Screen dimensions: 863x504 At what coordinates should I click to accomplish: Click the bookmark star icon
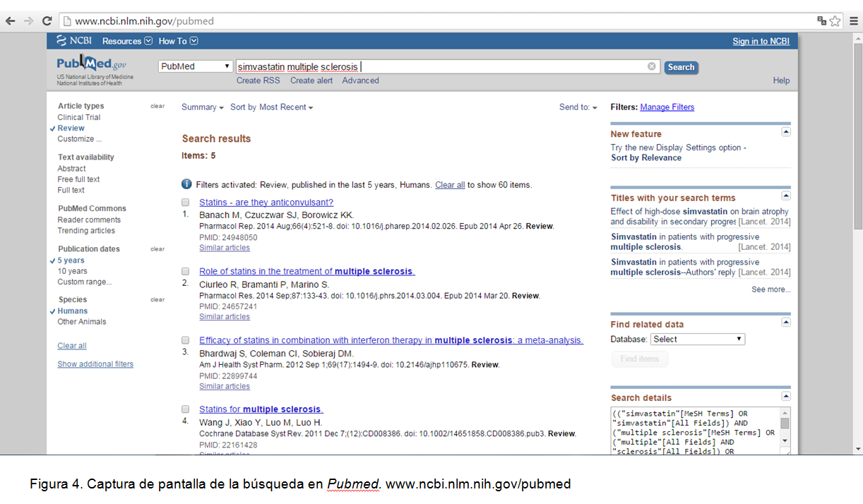tap(835, 21)
